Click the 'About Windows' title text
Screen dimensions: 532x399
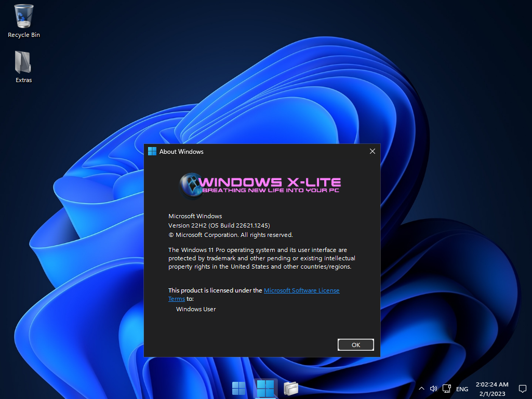pos(181,152)
